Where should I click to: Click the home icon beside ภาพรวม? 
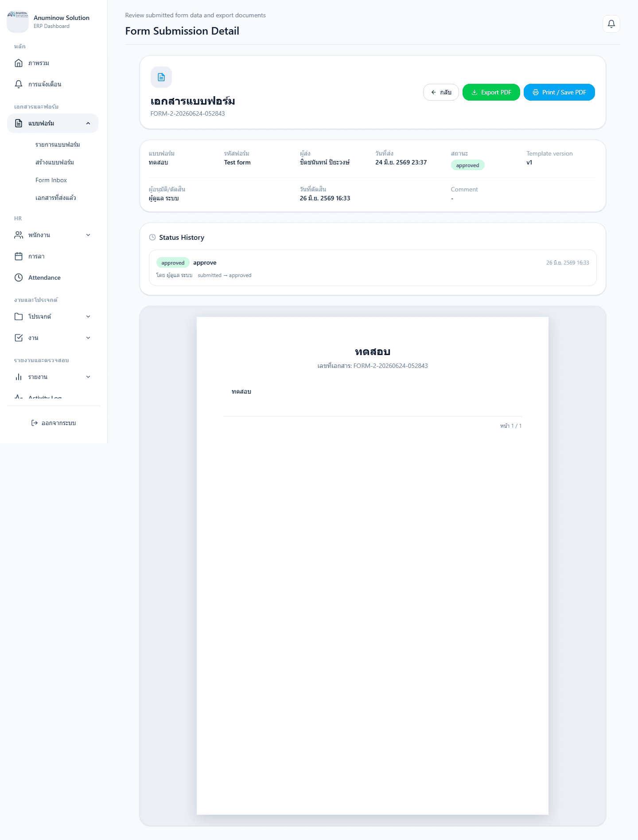19,63
